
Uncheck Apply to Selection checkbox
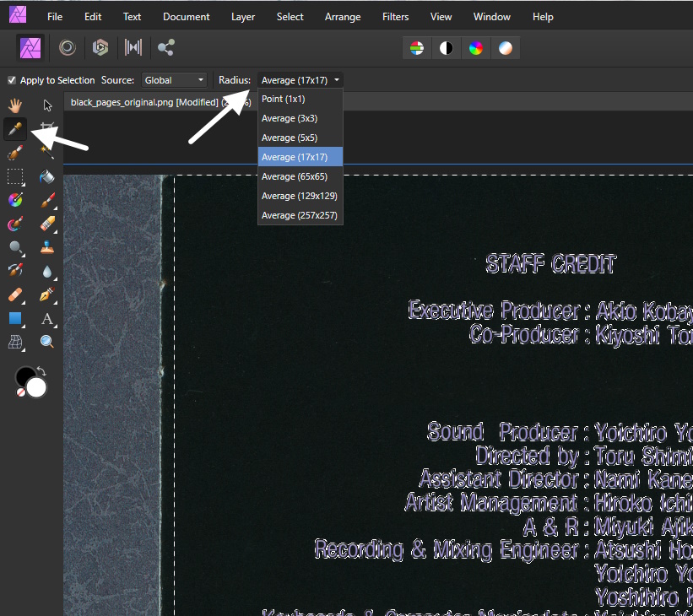coord(12,80)
